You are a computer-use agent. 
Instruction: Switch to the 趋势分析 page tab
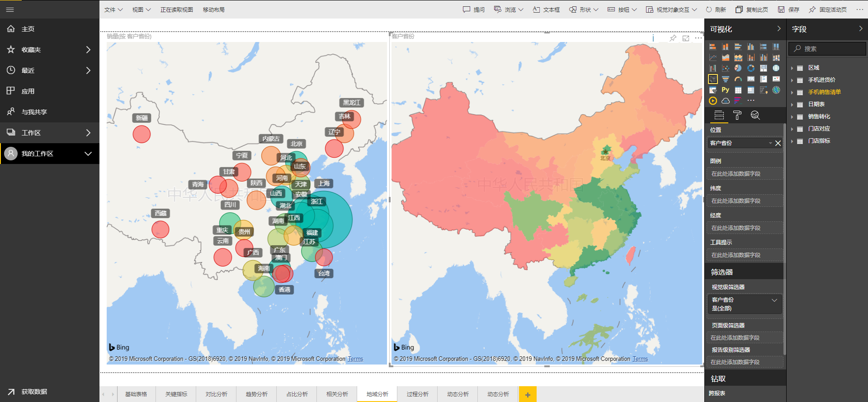pyautogui.click(x=256, y=394)
